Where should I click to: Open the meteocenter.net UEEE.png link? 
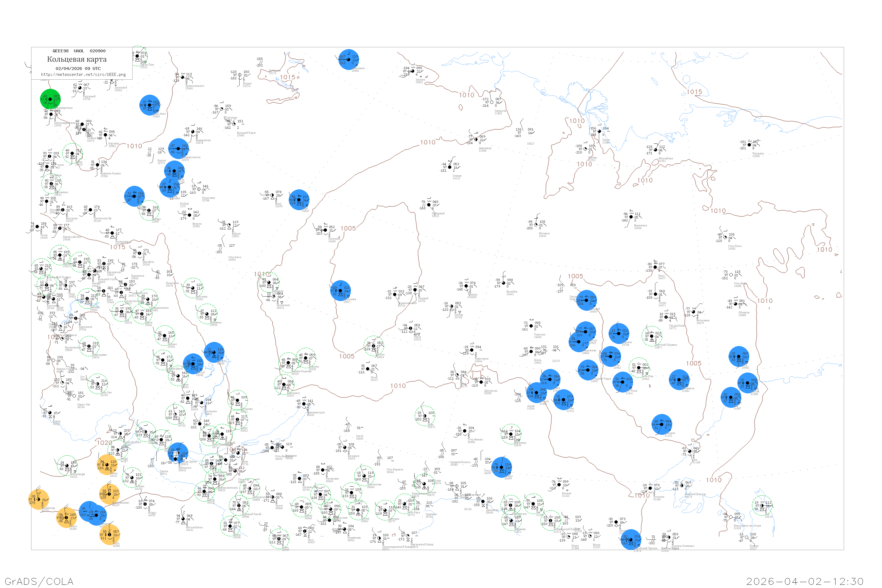tap(83, 75)
